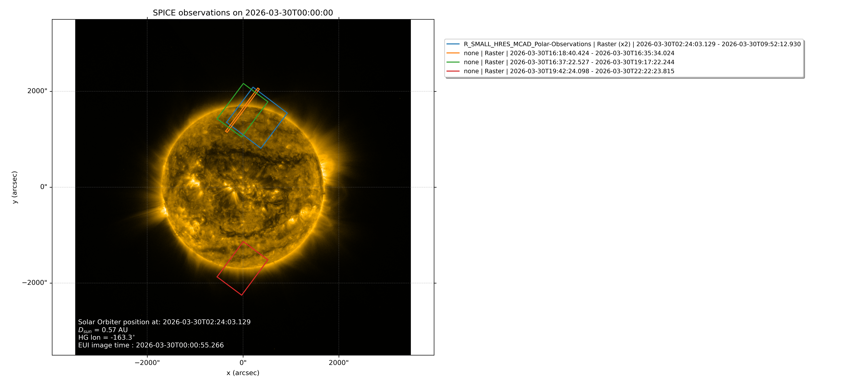The height and width of the screenshot is (386, 868).
Task: Click the plot title SPICE observations
Action: click(x=243, y=13)
